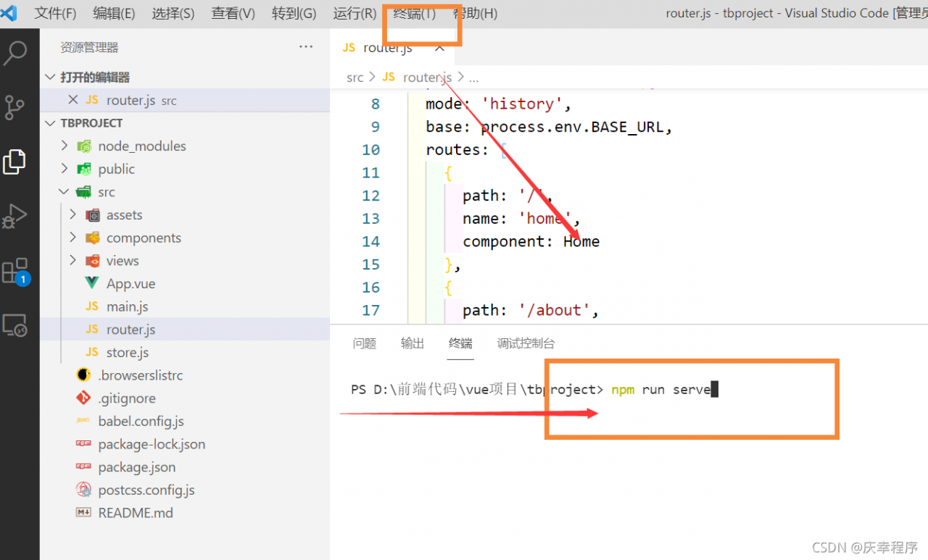Open Remote Explorer icon in activity bar
This screenshot has width=928, height=560.
point(15,325)
